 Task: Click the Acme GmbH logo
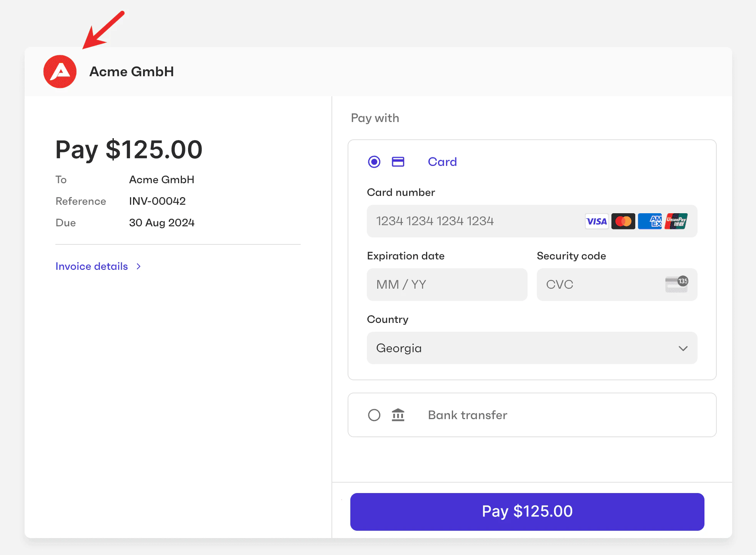[x=60, y=72]
